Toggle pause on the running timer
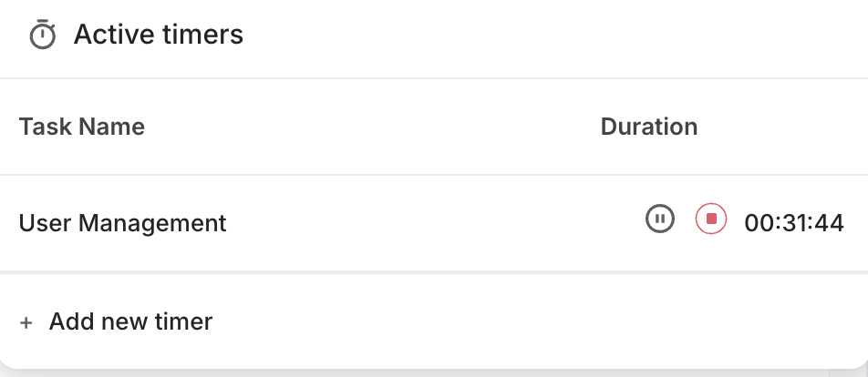 660,219
